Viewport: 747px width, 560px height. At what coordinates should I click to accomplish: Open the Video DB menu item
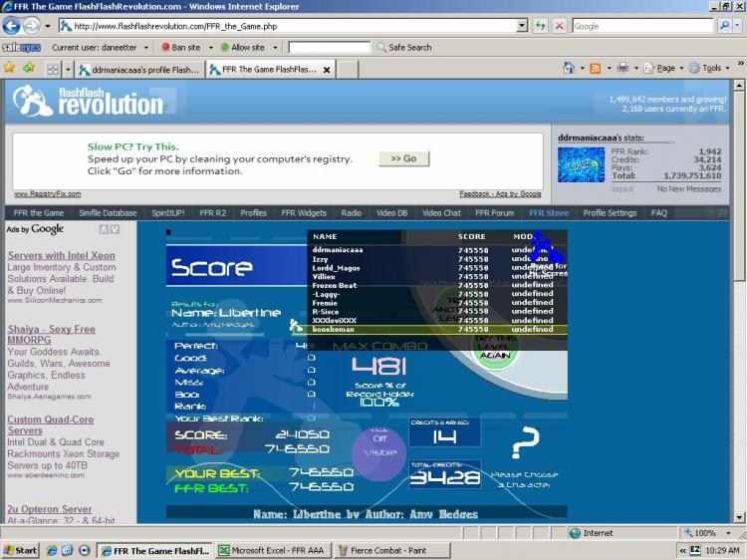tap(391, 213)
